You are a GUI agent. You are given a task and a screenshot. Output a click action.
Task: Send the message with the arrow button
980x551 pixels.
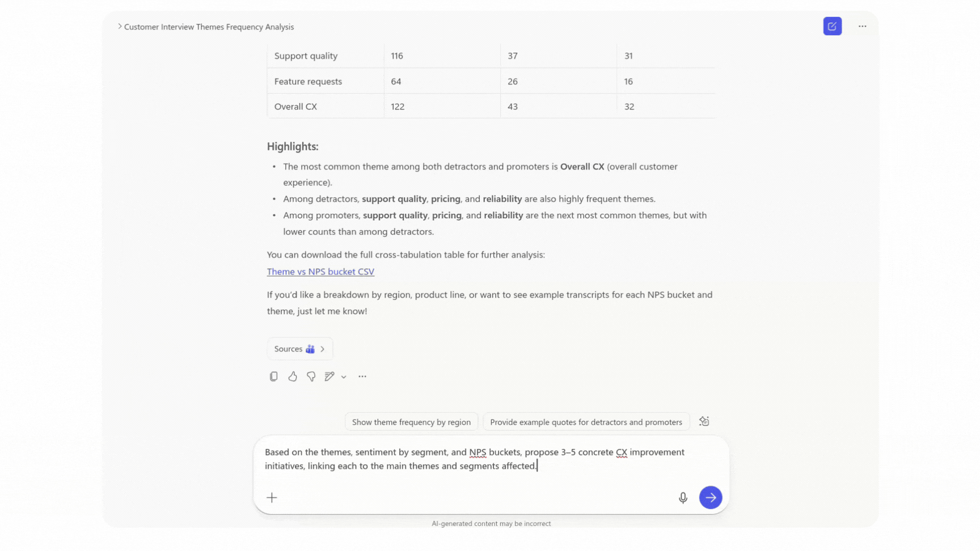710,497
